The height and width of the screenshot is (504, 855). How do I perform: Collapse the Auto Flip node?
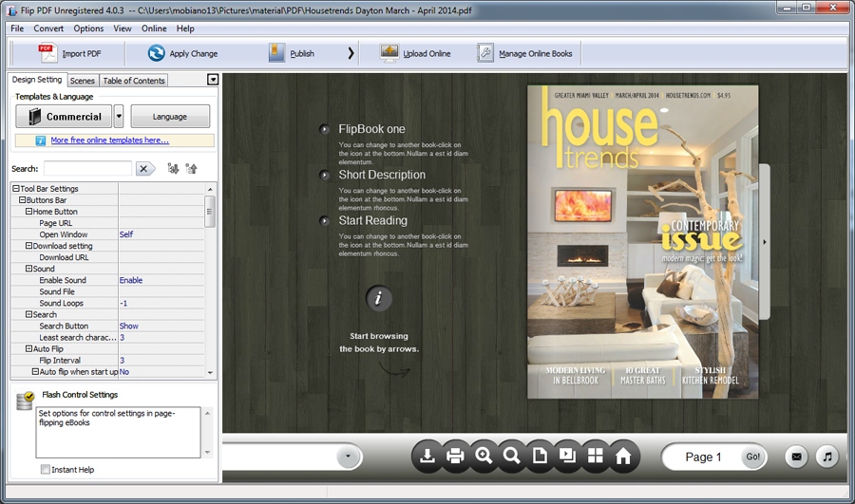[x=28, y=348]
